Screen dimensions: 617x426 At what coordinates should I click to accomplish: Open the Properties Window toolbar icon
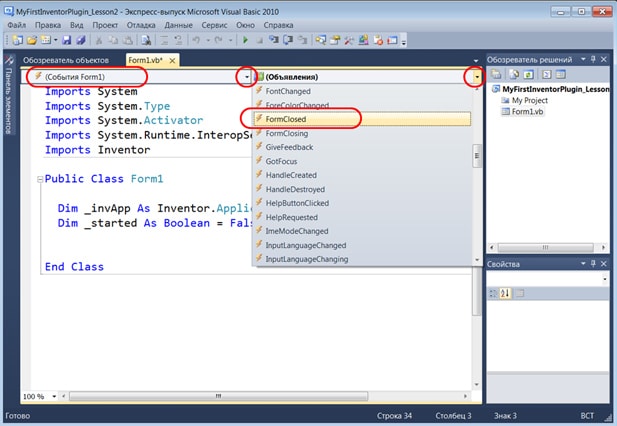pos(335,40)
